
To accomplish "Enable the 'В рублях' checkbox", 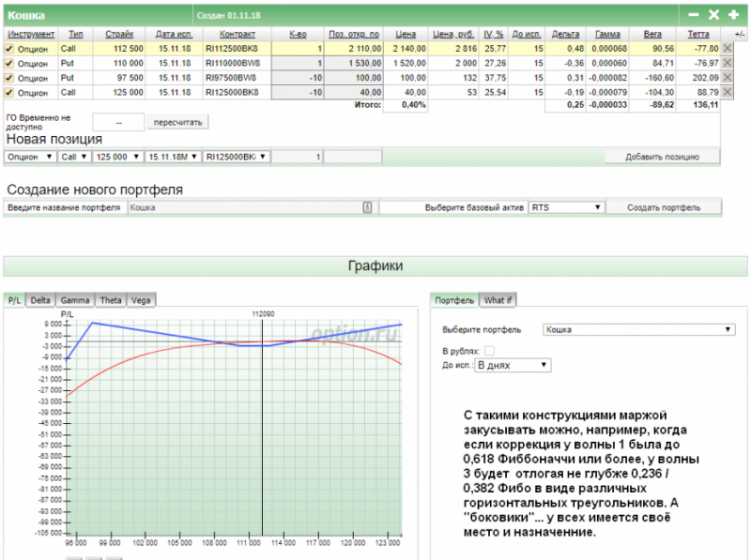I will tap(489, 351).
